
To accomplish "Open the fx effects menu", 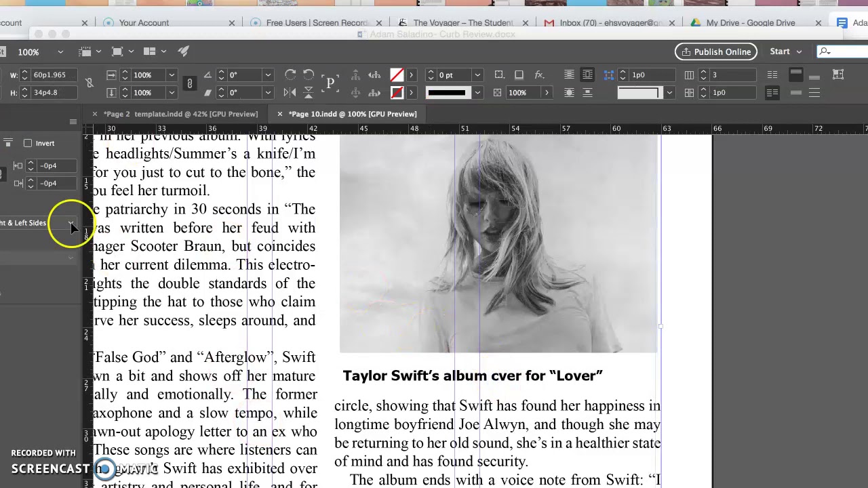I will [540, 75].
